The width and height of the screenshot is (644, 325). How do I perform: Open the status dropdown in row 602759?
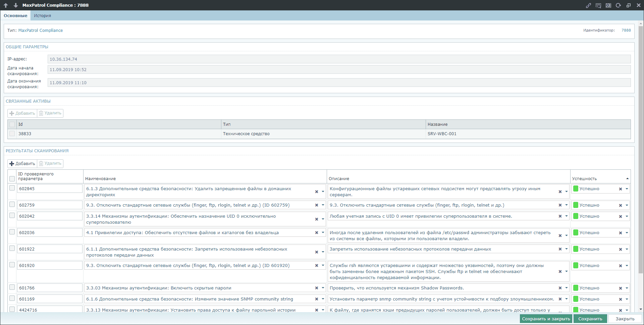pyautogui.click(x=627, y=205)
